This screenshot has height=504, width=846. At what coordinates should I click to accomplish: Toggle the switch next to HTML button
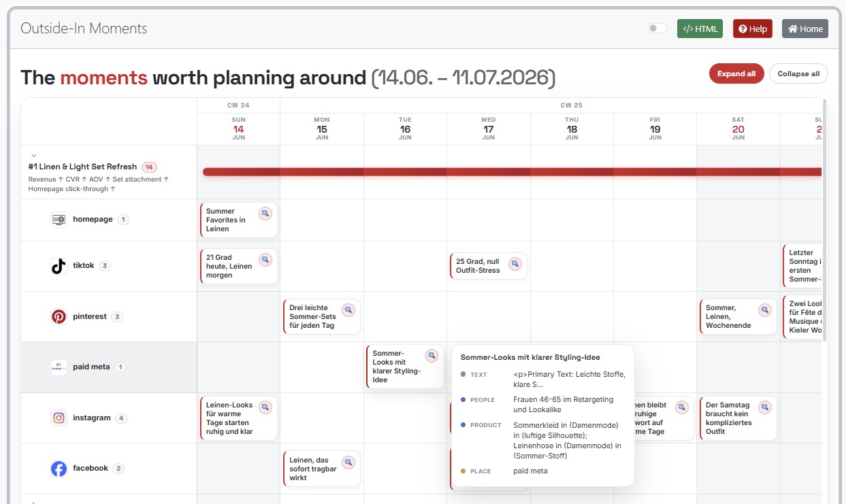click(x=657, y=29)
